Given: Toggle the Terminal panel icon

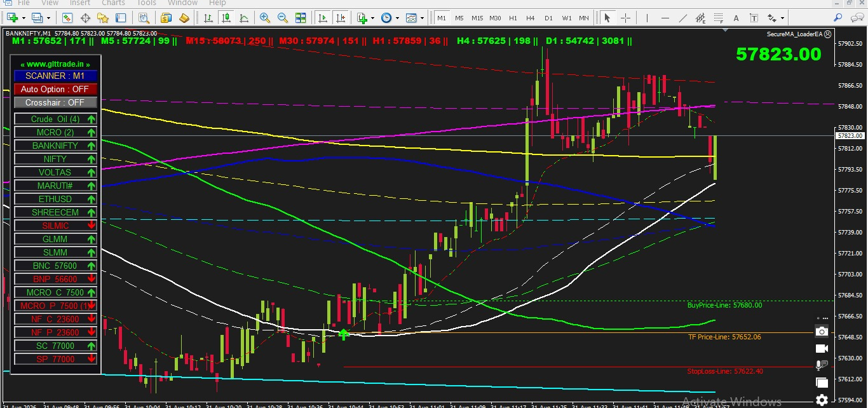Looking at the screenshot, I should 121,18.
